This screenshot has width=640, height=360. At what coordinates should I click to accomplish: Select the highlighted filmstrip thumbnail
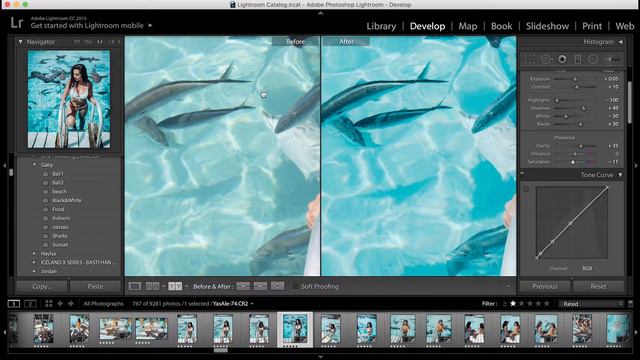click(295, 329)
